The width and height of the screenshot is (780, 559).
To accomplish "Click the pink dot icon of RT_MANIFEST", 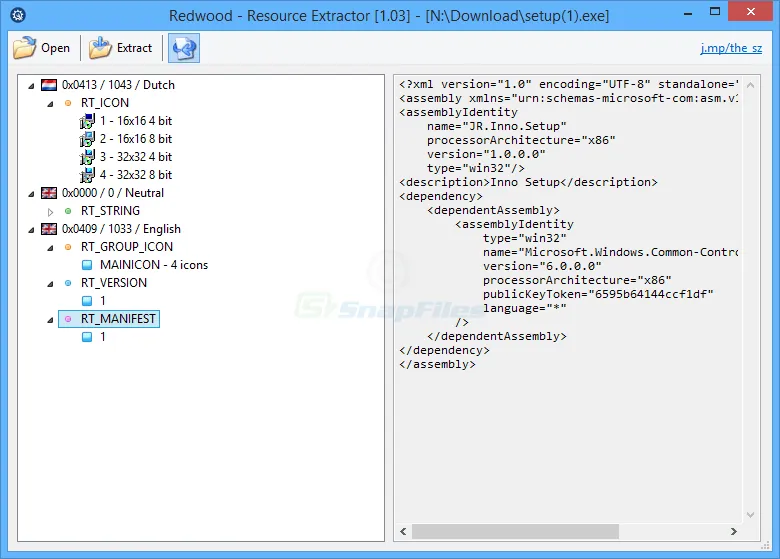I will [x=68, y=319].
